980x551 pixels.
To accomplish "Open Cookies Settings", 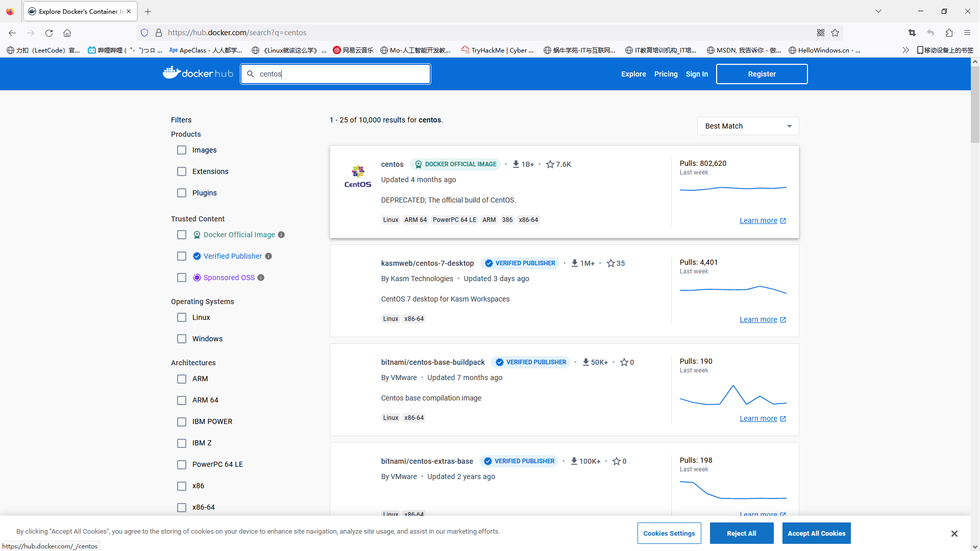I will tap(669, 533).
